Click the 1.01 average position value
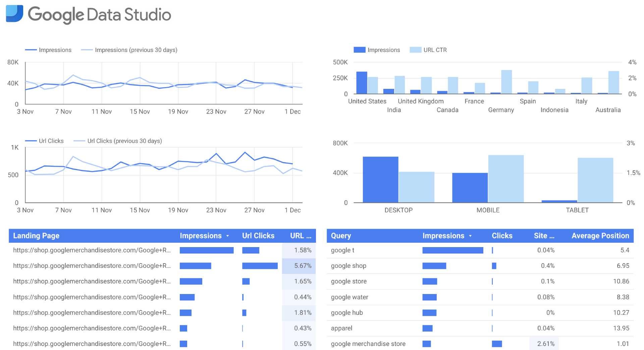Image resolution: width=644 pixels, height=350 pixels. pyautogui.click(x=623, y=344)
